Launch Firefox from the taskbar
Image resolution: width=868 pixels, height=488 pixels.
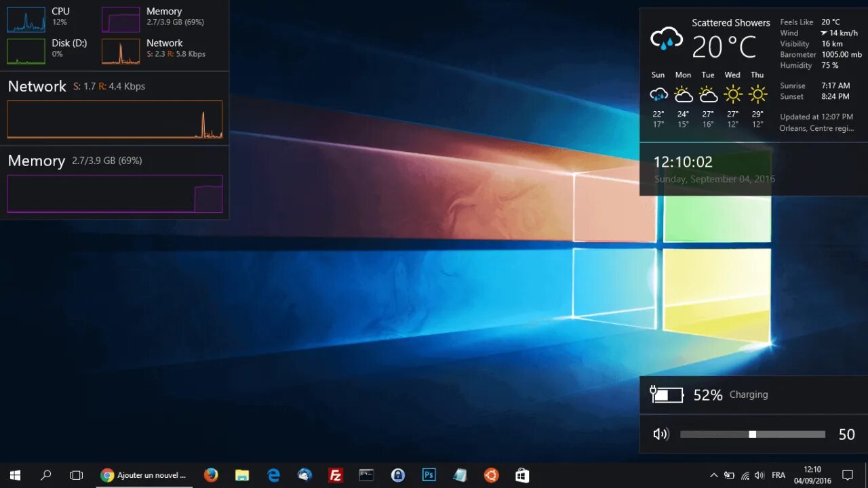click(x=211, y=475)
